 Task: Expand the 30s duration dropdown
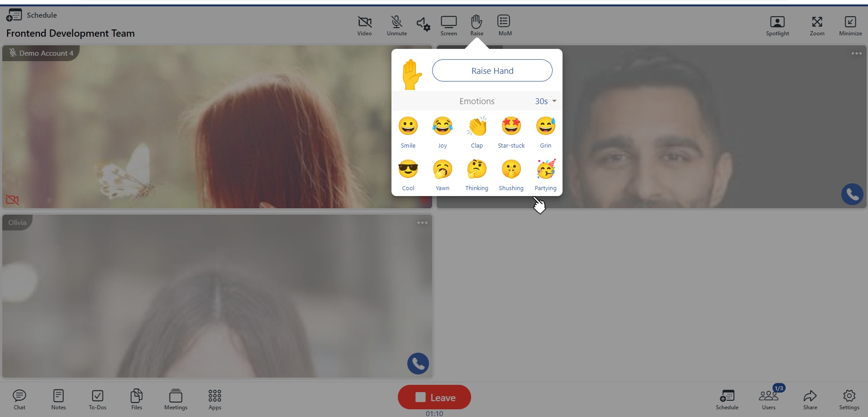(x=545, y=101)
